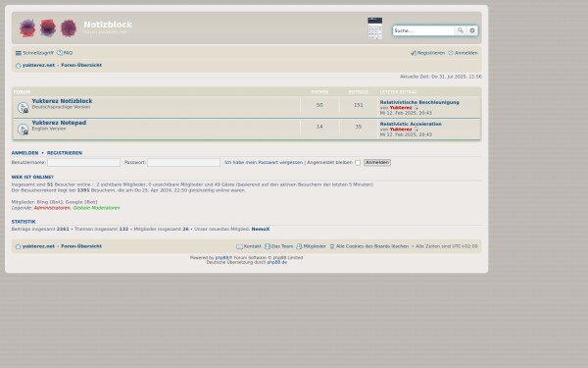Toggle the Angemeldet bleiben checkbox

coord(358,163)
